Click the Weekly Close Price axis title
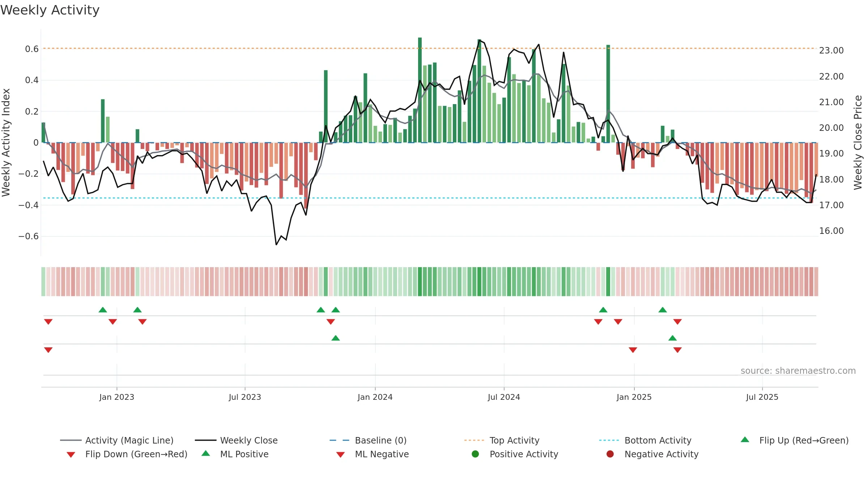This screenshot has height=488, width=868. 858,142
